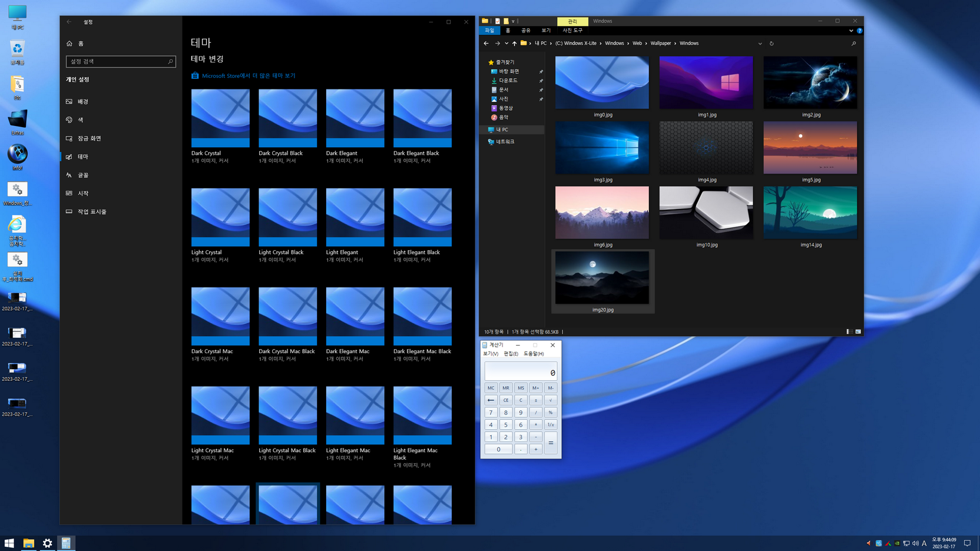Image resolution: width=980 pixels, height=551 pixels.
Task: Open 음악 in Explorer sidebar
Action: pyautogui.click(x=504, y=117)
